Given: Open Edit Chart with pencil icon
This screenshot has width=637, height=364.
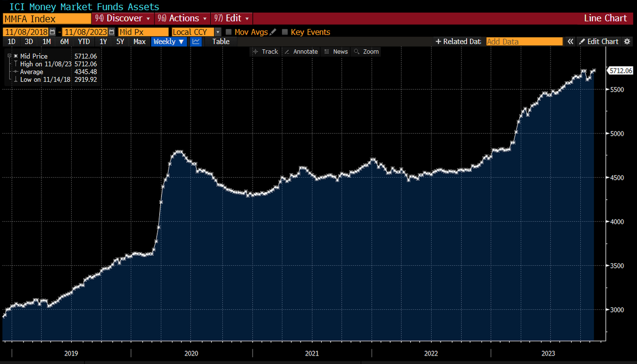Looking at the screenshot, I should click(602, 41).
